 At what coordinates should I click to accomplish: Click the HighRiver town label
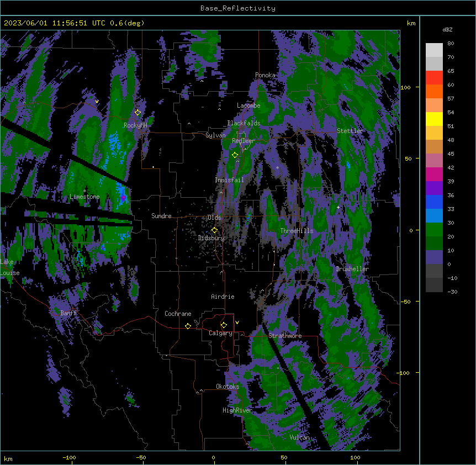coord(237,410)
